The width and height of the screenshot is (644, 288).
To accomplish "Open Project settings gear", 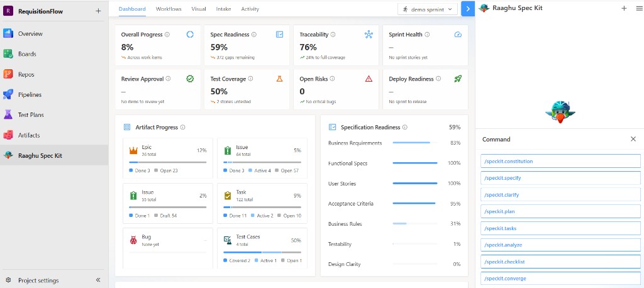I will (8, 280).
